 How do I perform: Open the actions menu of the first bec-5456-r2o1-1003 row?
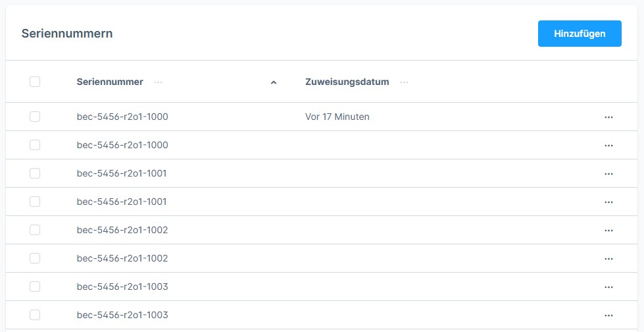[608, 287]
